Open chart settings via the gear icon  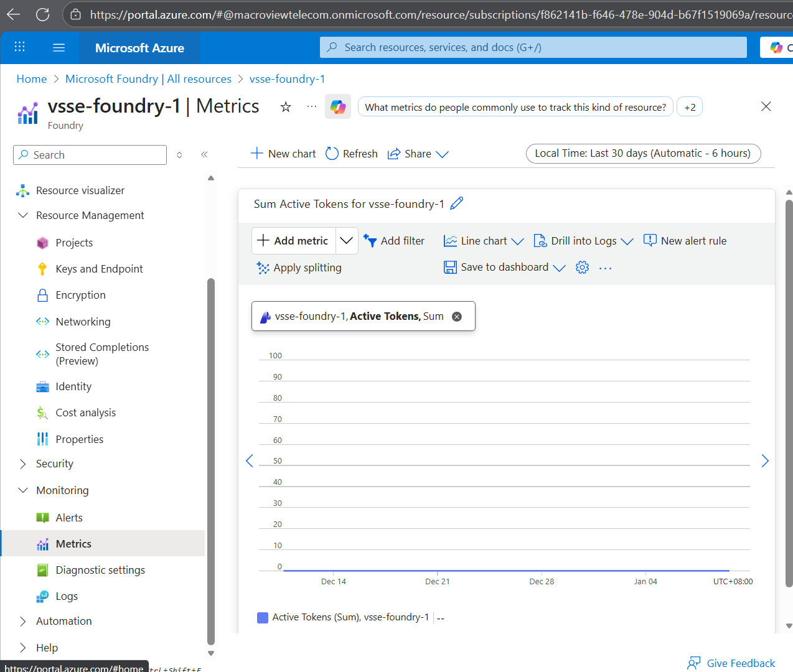pyautogui.click(x=581, y=267)
